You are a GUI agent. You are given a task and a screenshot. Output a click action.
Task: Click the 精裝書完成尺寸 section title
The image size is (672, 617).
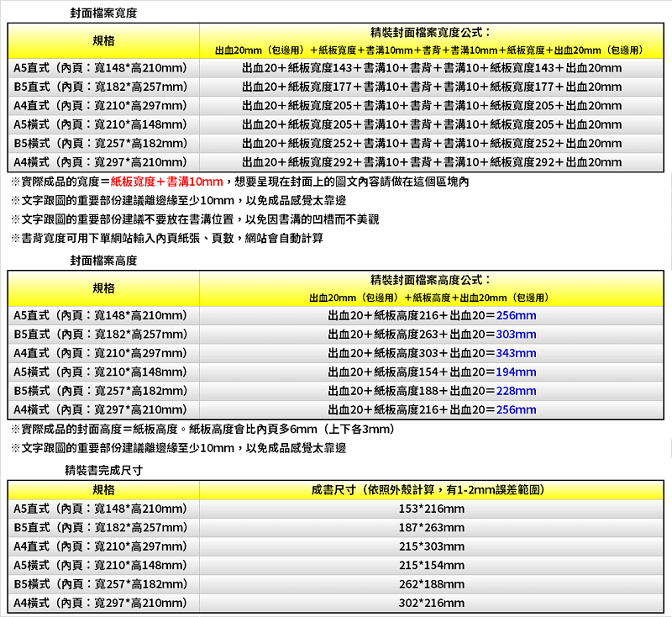point(103,471)
